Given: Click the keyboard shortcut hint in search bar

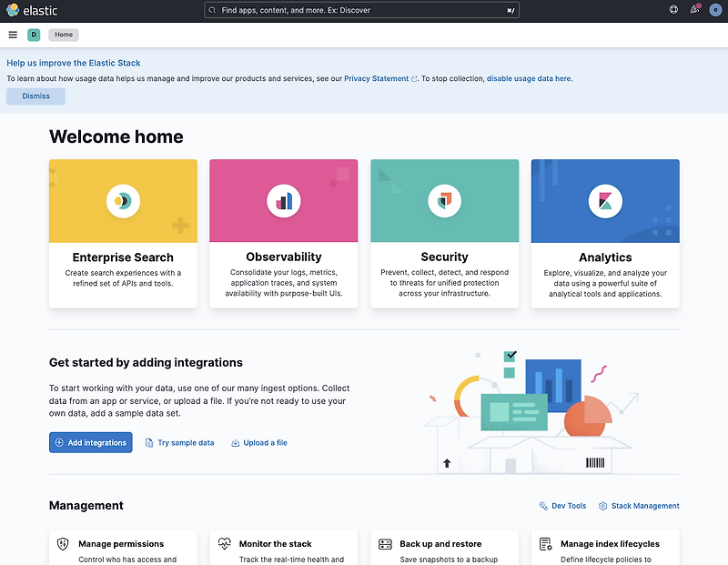Looking at the screenshot, I should point(511,10).
